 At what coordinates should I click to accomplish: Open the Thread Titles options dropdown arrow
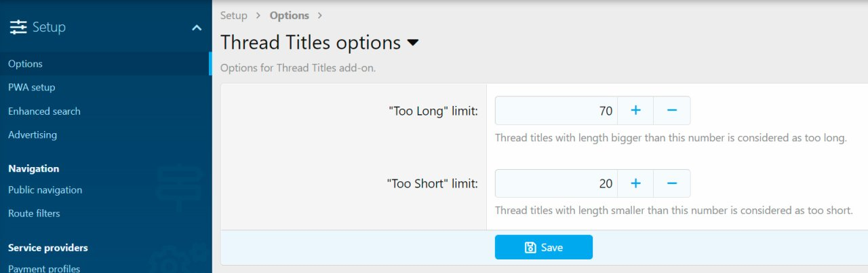pyautogui.click(x=413, y=43)
